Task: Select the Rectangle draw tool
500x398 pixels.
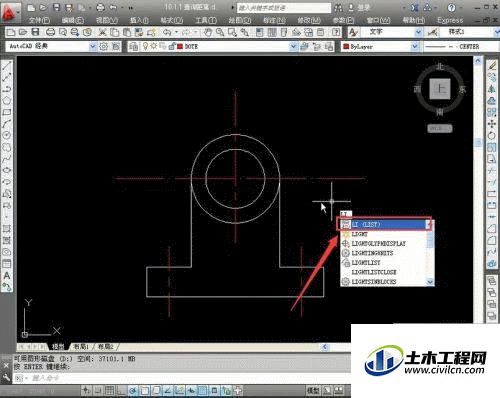Action: tap(7, 112)
